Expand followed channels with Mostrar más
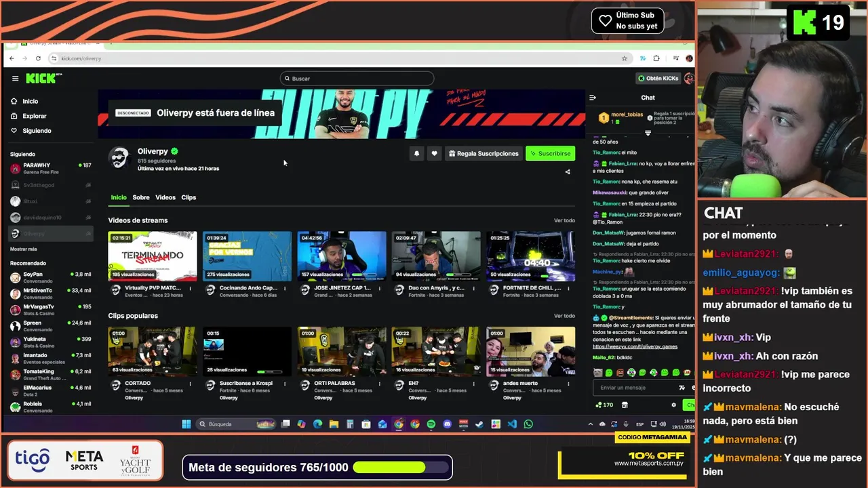The image size is (868, 488). tap(24, 249)
